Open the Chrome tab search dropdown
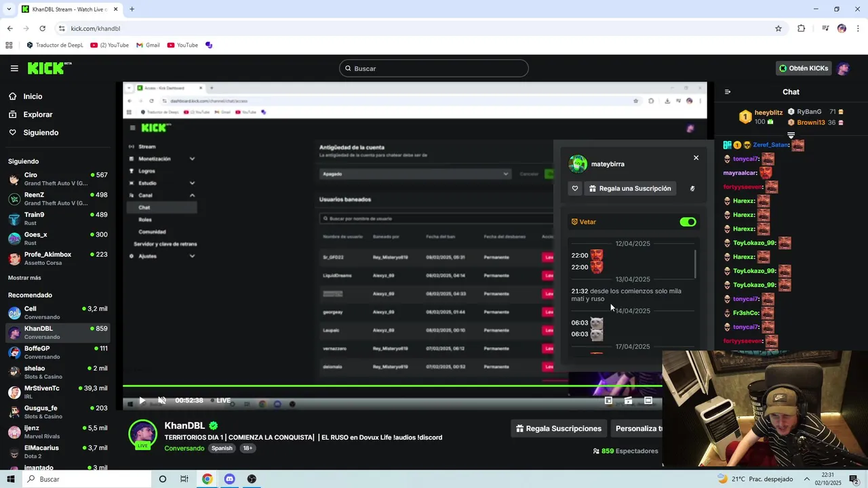Viewport: 868px width, 488px height. pyautogui.click(x=8, y=9)
